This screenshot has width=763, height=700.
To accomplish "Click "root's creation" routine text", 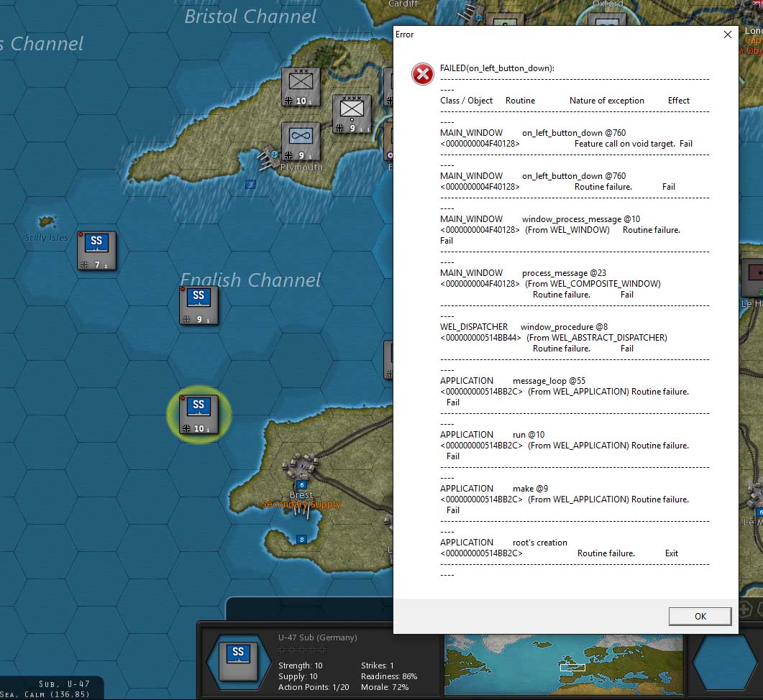I will (539, 543).
